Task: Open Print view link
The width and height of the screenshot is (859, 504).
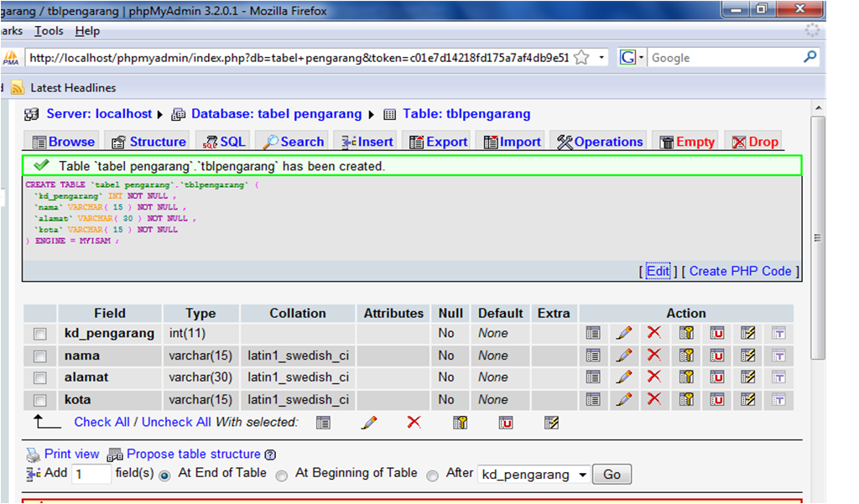Action: tap(72, 454)
